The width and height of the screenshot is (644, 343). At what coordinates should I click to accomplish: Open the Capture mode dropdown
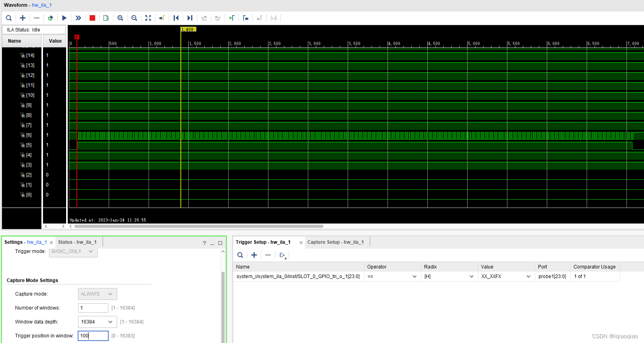click(98, 294)
